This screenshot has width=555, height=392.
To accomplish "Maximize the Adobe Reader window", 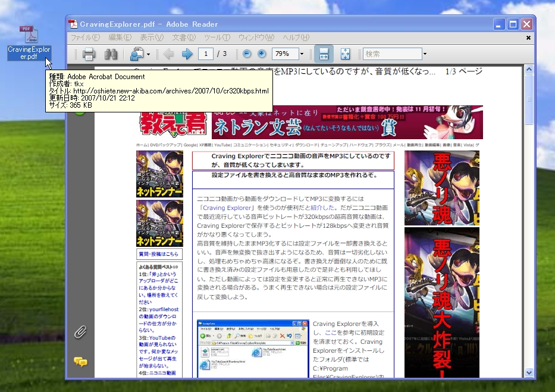I will [513, 24].
